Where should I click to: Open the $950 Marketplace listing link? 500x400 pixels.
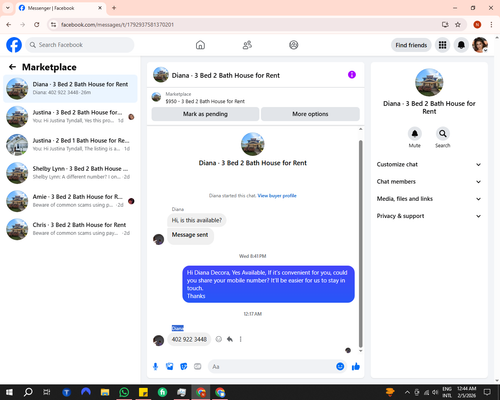point(205,101)
